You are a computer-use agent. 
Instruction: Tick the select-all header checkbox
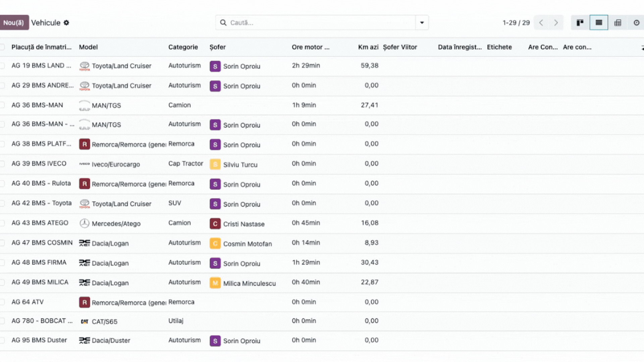(x=2, y=47)
